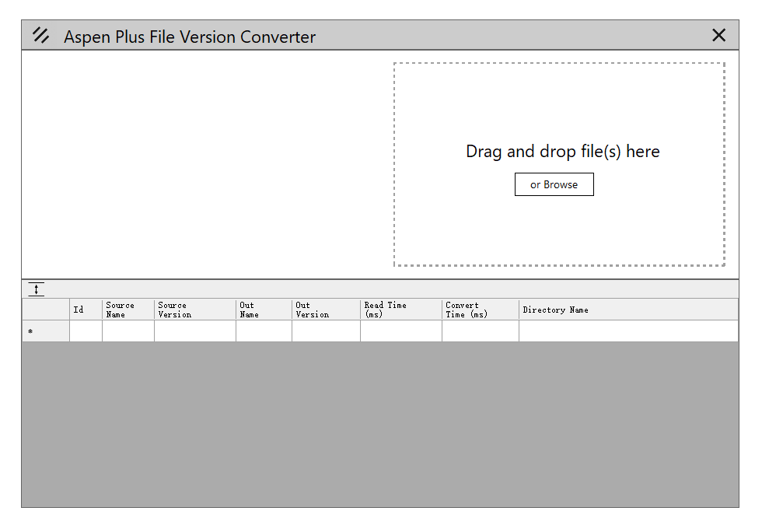
Task: Click the 'Drag and drop file(s) here' text
Action: click(x=563, y=151)
